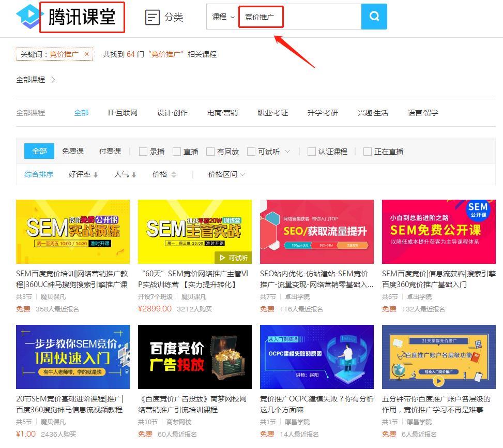
Task: Click the 可试听 play badge on SEM主管实战
Action: (233, 258)
